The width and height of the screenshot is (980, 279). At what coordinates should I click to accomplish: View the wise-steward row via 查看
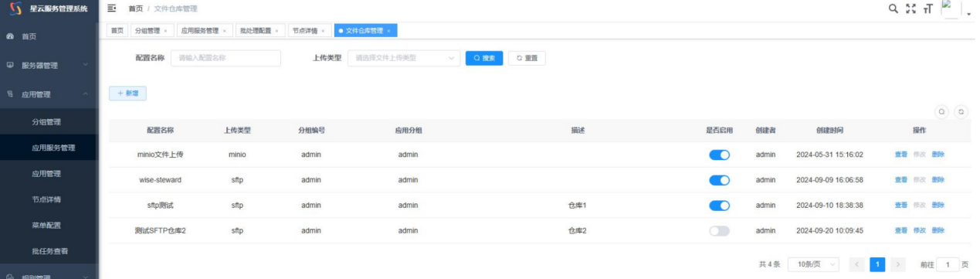pos(901,180)
